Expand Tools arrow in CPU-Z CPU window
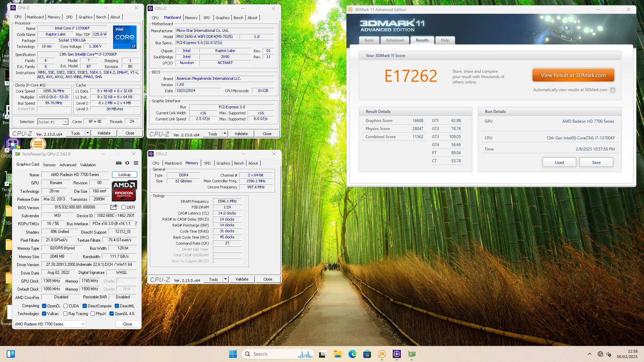 tap(88, 133)
